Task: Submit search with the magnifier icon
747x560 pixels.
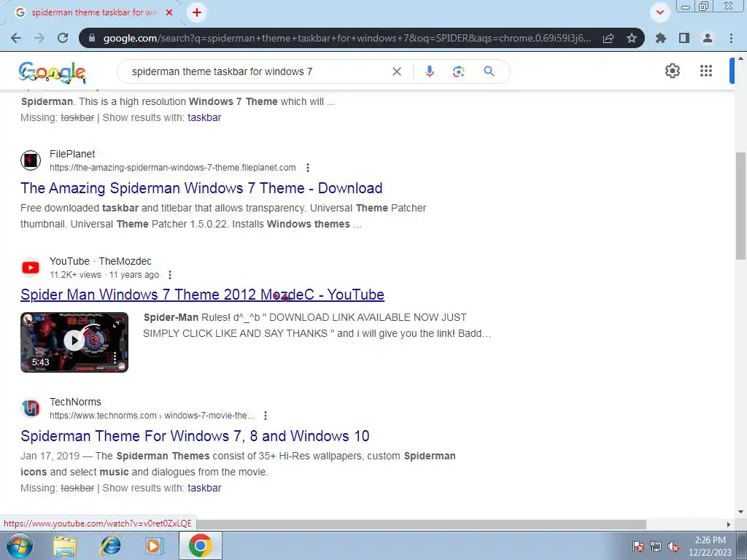Action: (489, 71)
